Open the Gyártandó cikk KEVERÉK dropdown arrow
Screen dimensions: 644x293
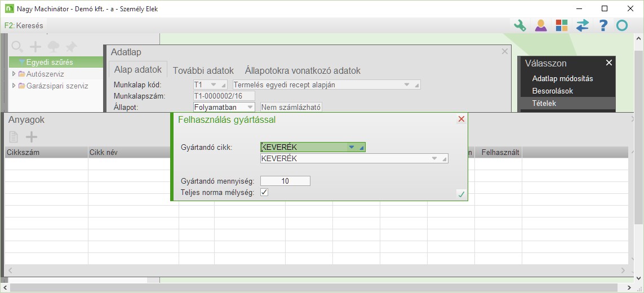pos(352,147)
